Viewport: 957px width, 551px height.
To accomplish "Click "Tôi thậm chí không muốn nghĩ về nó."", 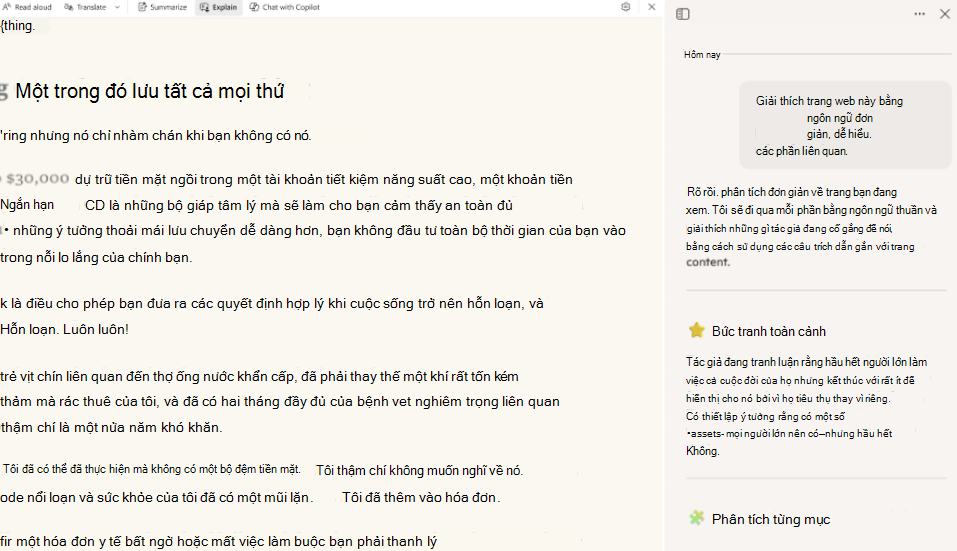I will point(419,470).
